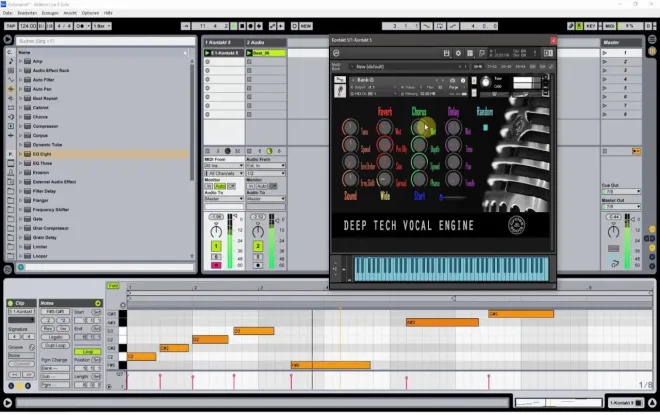Launch Master scene 1

[605, 53]
